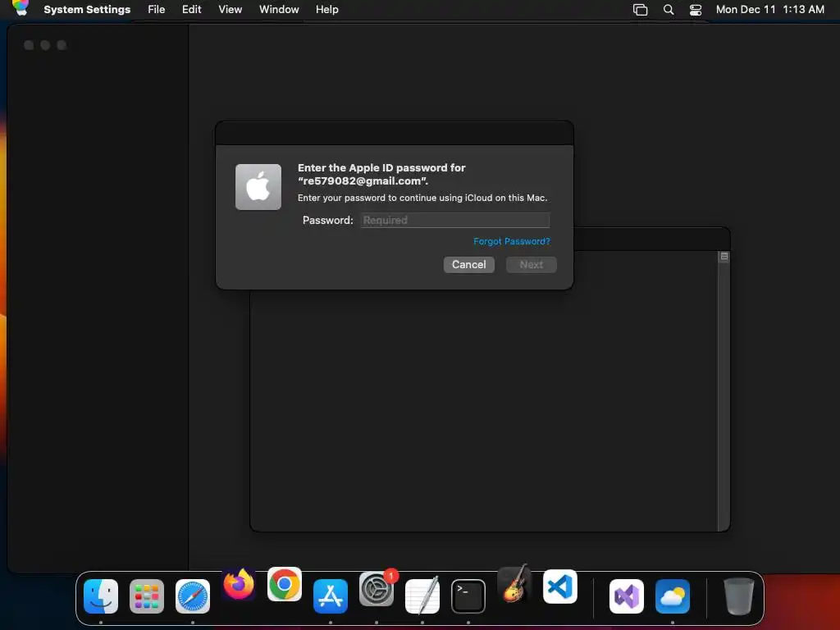Open TextEdit from the dock
The image size is (840, 630).
[422, 596]
